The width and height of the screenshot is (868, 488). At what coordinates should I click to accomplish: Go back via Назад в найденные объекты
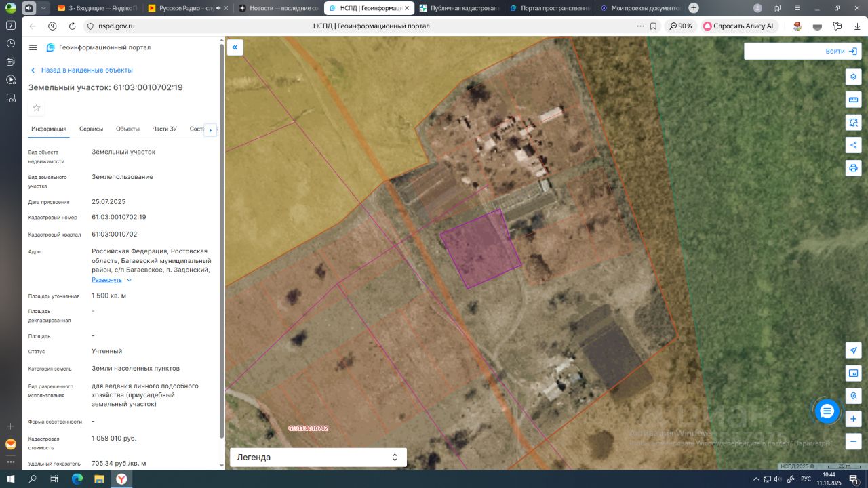[x=81, y=70]
